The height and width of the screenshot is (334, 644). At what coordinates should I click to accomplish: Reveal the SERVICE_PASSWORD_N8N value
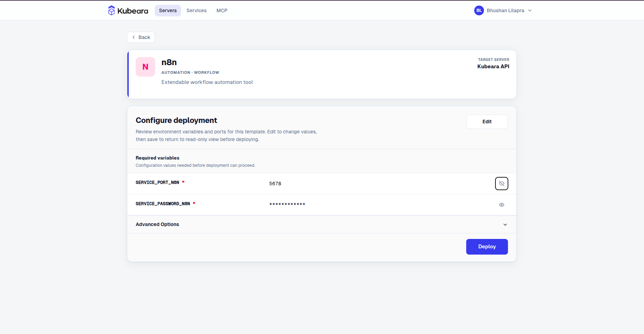pos(502,205)
